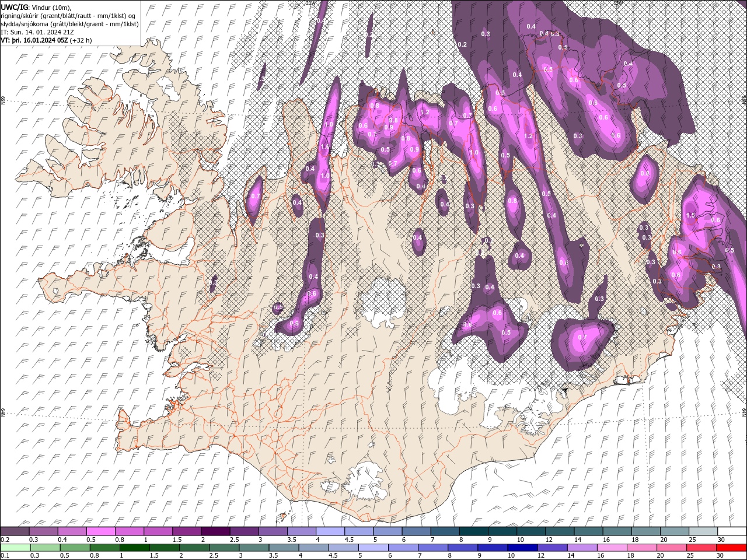Pick the hot pink 20 rain scale swatch
The width and height of the screenshot is (747, 560).
(x=672, y=548)
